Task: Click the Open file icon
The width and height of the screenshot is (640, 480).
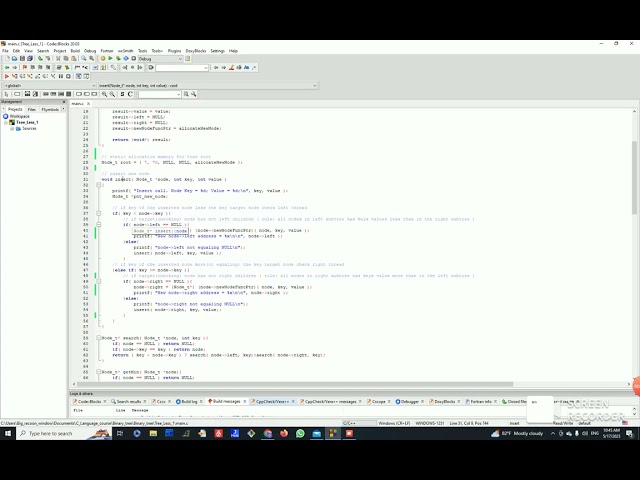Action: [15, 59]
